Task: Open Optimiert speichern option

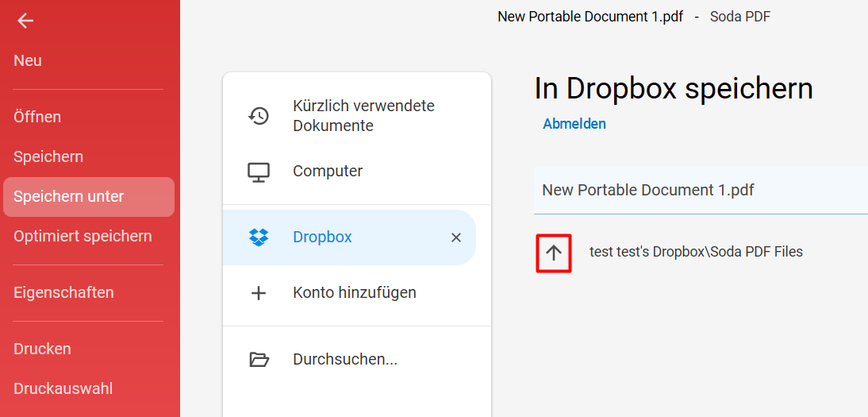Action: [x=83, y=236]
